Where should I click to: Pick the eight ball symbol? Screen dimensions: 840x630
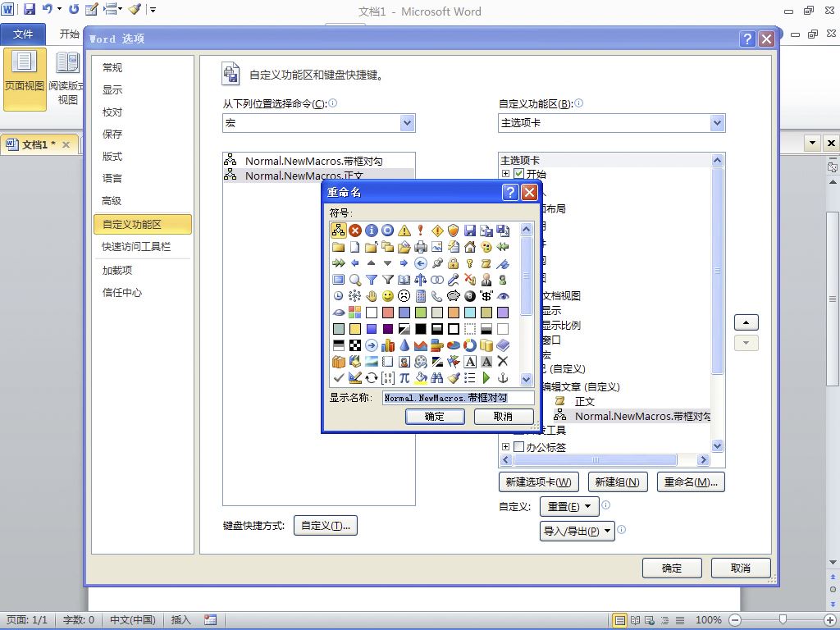470,295
